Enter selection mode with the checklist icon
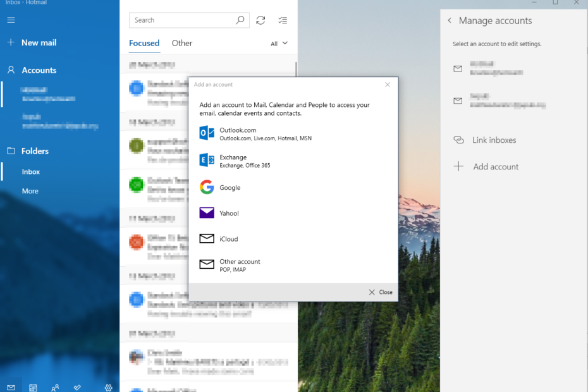This screenshot has height=392, width=588. click(283, 20)
